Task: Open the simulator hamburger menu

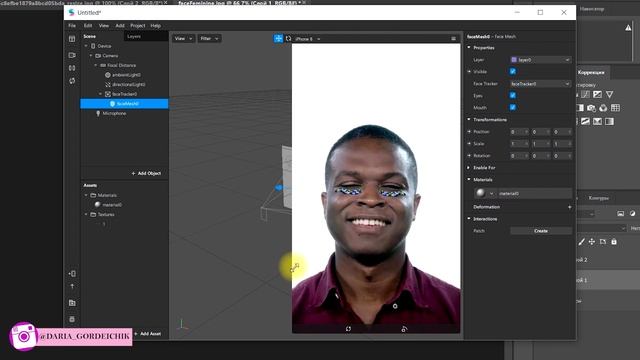Action: (453, 39)
